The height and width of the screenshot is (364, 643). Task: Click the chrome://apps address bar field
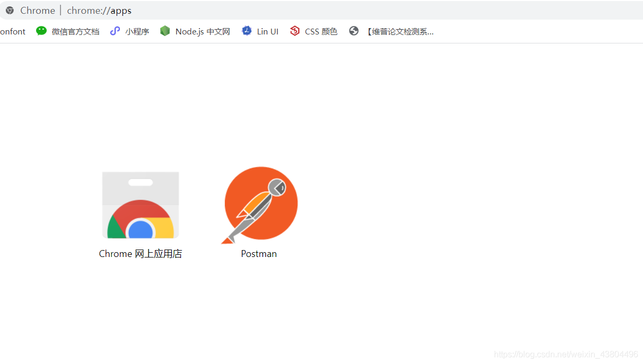click(x=321, y=10)
